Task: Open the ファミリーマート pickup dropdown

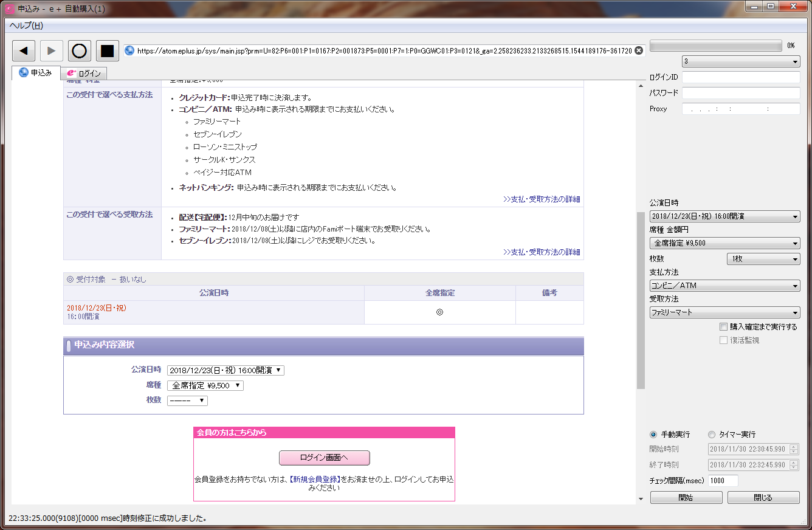Action: [724, 312]
